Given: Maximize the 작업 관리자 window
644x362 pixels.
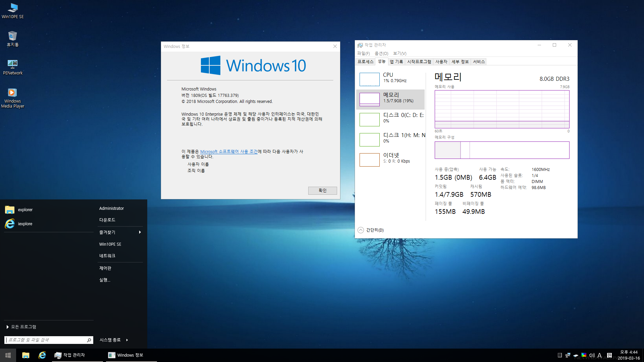Looking at the screenshot, I should 554,45.
